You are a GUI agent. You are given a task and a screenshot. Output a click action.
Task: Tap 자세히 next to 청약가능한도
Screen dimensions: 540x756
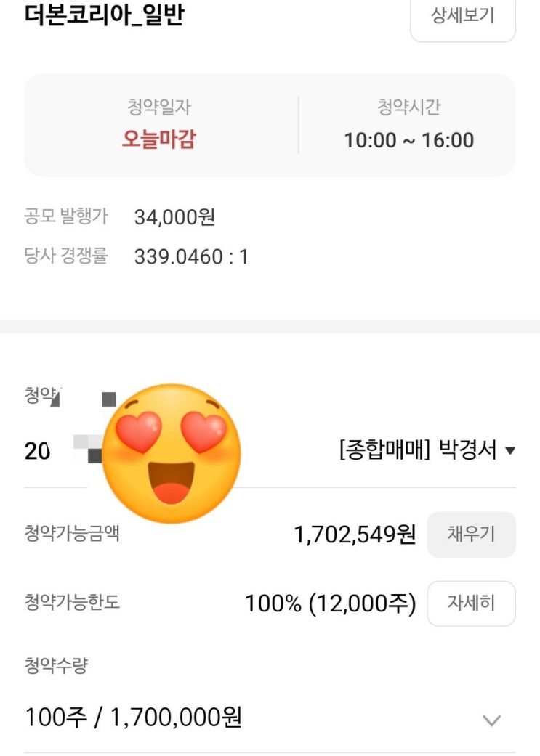(x=472, y=603)
